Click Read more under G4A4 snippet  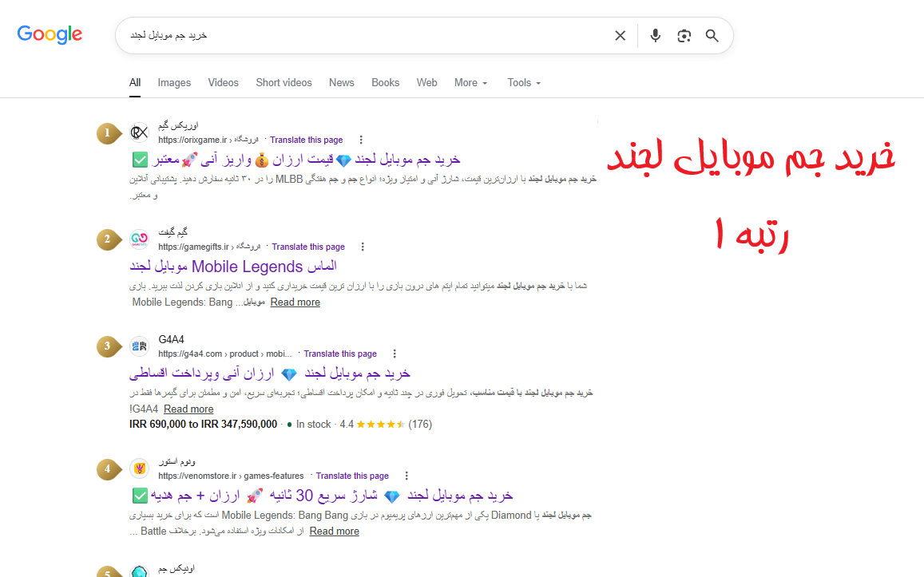188,409
